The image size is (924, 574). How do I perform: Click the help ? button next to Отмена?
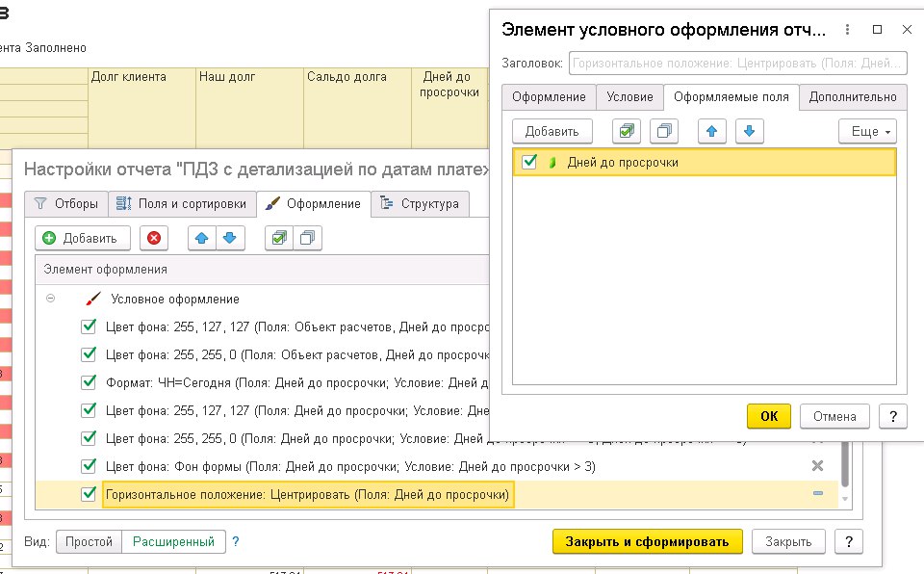893,416
